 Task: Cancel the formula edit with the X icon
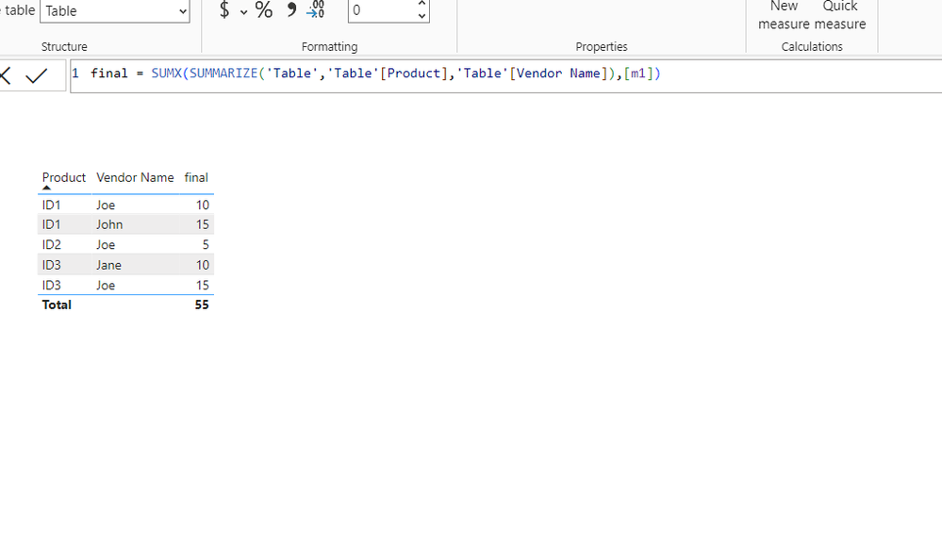6,75
